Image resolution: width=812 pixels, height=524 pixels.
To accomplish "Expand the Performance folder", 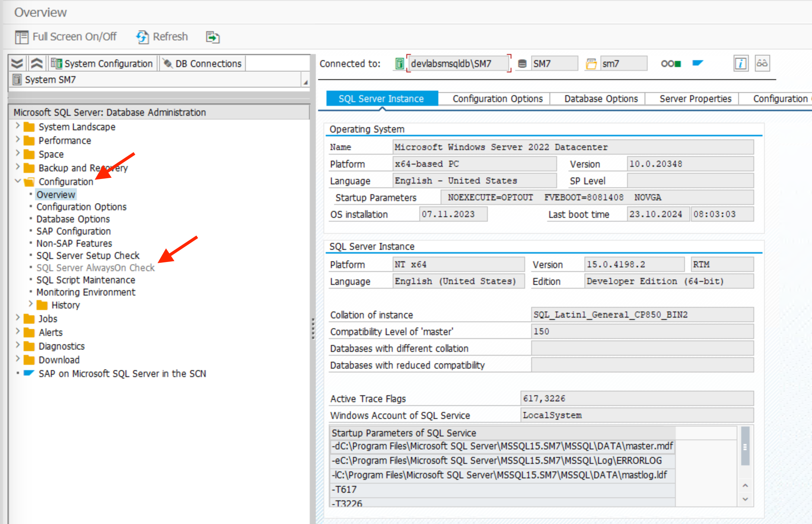I will pyautogui.click(x=18, y=140).
